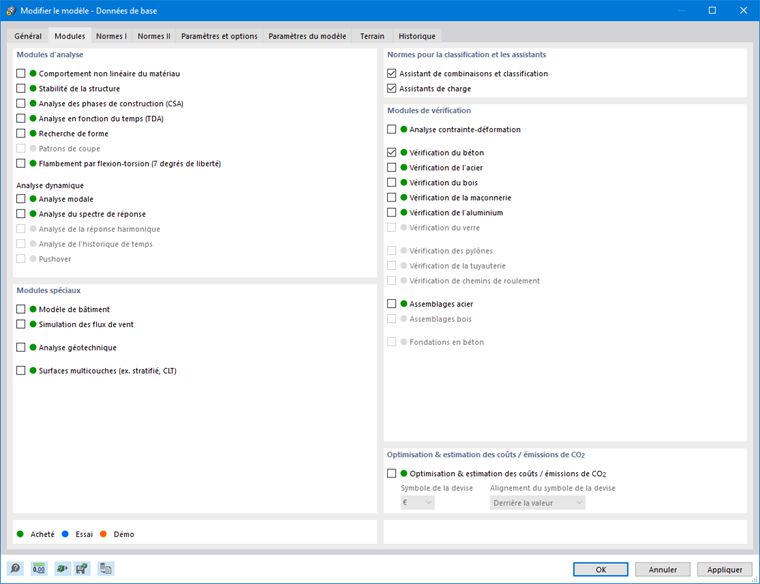Enable Comportement non linéaire du matériau
760x584 pixels.
click(21, 74)
